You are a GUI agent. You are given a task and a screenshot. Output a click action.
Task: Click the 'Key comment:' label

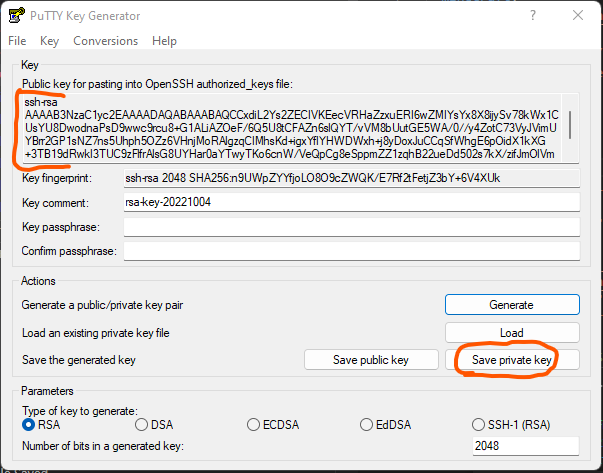pyautogui.click(x=55, y=203)
